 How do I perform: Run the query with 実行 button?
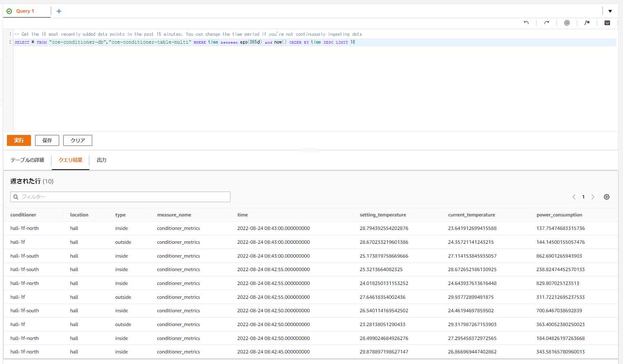(19, 140)
